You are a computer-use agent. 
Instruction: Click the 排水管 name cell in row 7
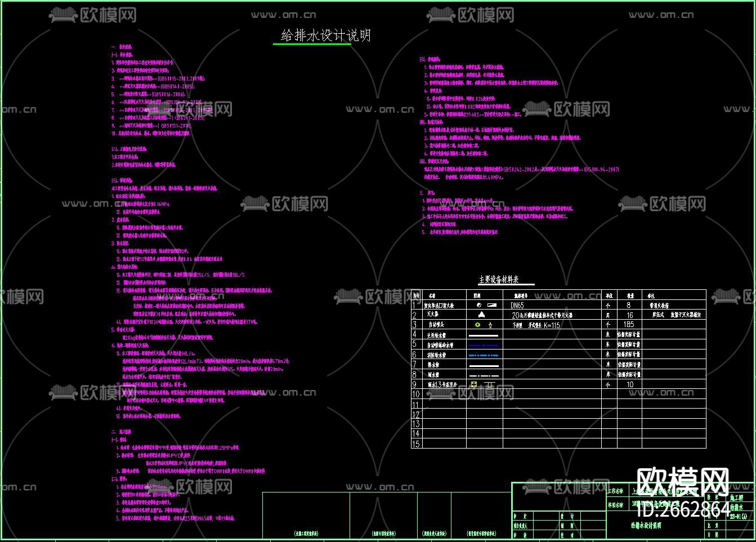tap(433, 365)
